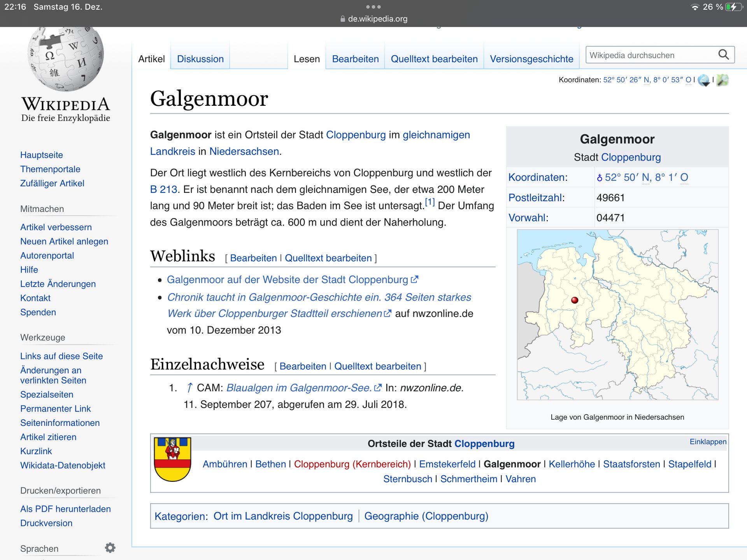
Task: Click Artikel zitieren link
Action: point(48,437)
